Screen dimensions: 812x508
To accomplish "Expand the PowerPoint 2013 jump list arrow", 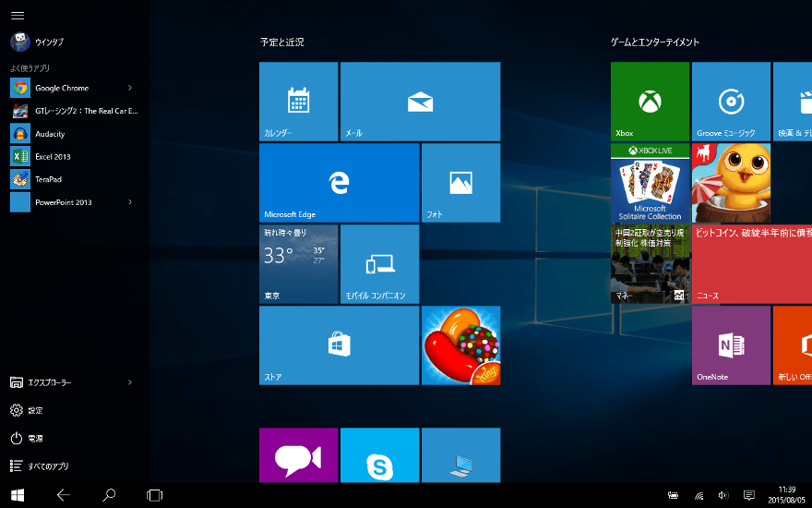I will tap(130, 201).
